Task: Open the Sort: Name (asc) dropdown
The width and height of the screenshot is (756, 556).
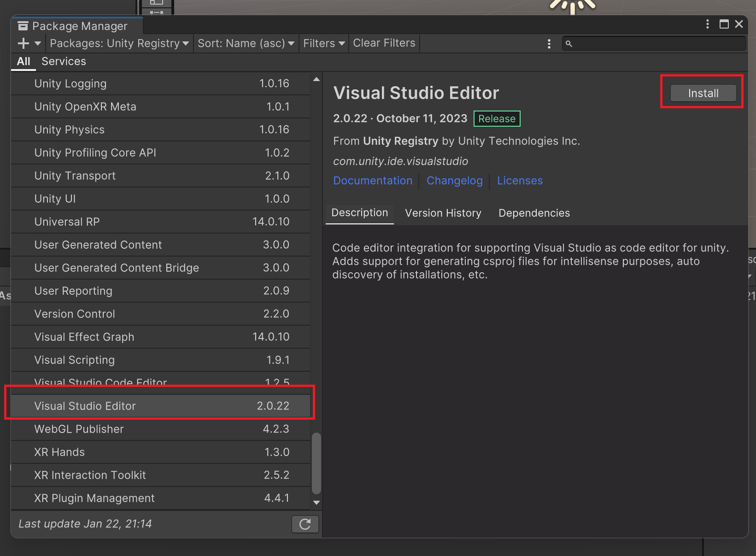Action: [246, 43]
